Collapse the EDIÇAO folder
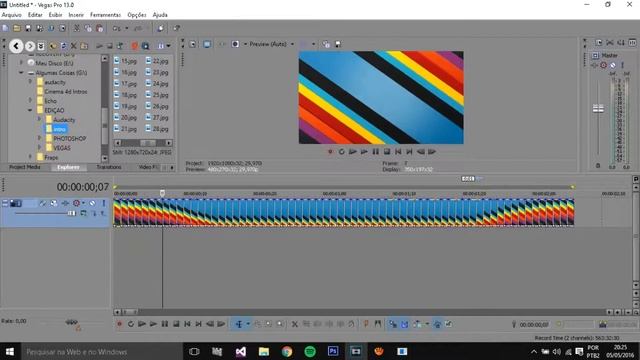The height and width of the screenshot is (360, 640). (30, 110)
